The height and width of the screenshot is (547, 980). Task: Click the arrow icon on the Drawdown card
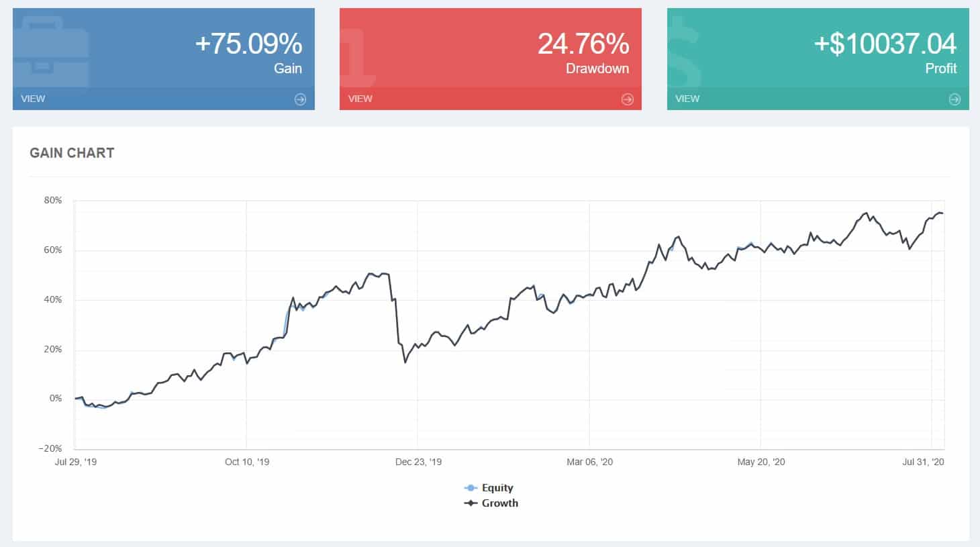click(627, 99)
